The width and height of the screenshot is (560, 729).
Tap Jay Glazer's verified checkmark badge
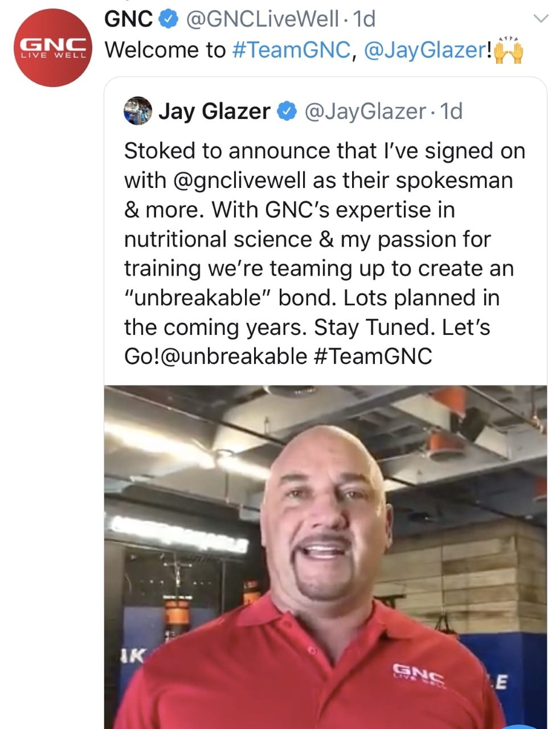(287, 111)
